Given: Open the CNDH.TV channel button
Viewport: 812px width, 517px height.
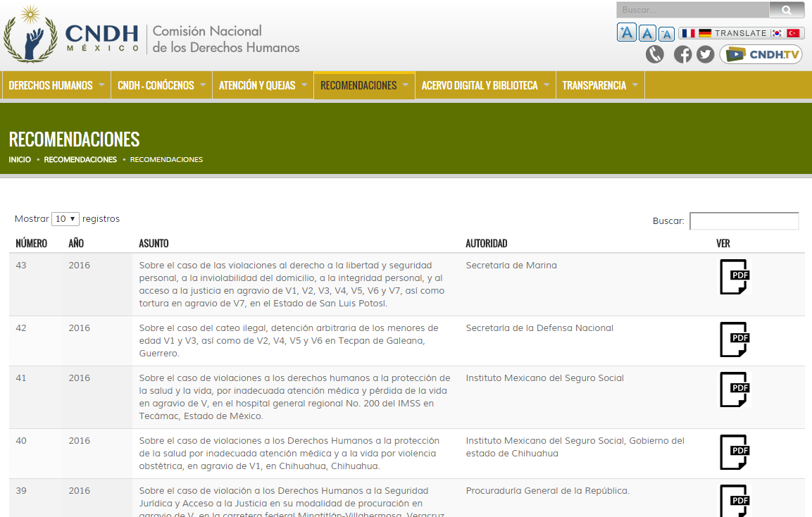Looking at the screenshot, I should 761,54.
